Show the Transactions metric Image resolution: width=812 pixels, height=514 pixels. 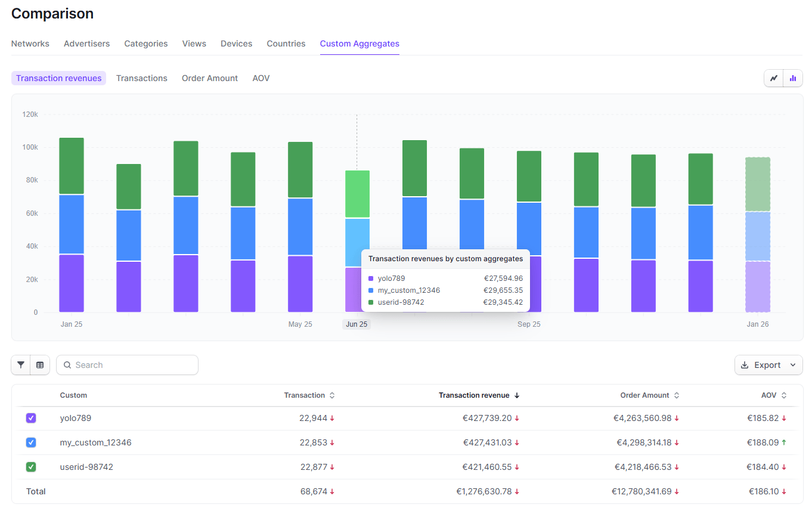point(142,78)
